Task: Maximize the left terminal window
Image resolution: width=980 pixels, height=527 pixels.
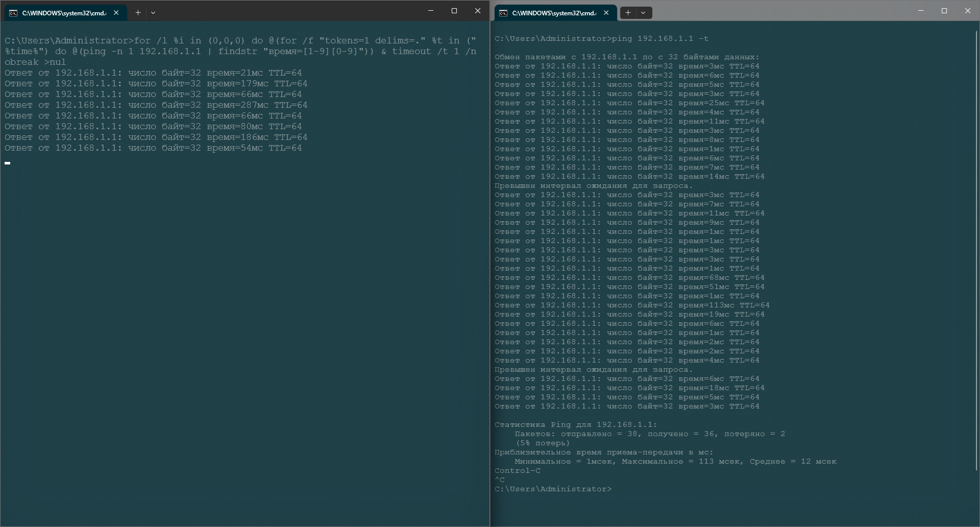Action: pyautogui.click(x=454, y=11)
